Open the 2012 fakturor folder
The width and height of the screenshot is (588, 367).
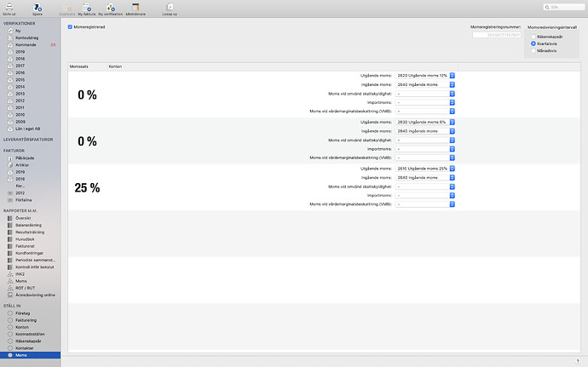tap(20, 193)
